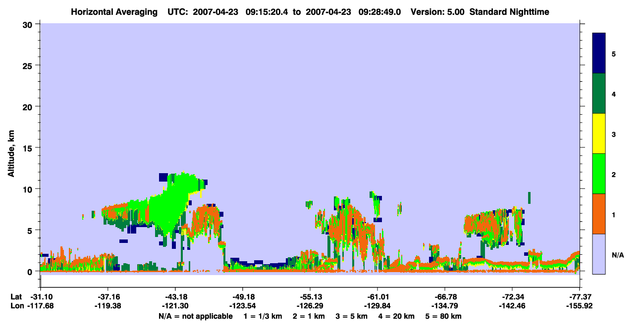Click the 'N/A = not applicable' legend text
The width and height of the screenshot is (644, 330).
(x=195, y=316)
